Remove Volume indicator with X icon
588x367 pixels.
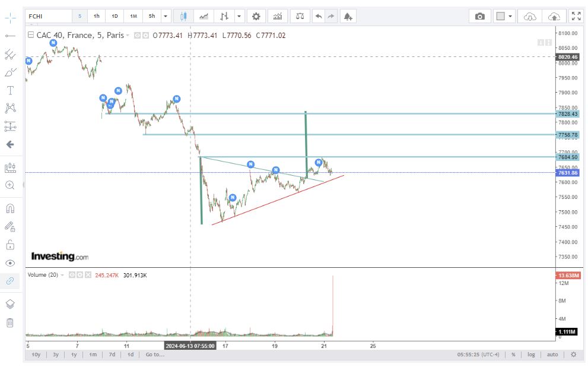point(88,275)
